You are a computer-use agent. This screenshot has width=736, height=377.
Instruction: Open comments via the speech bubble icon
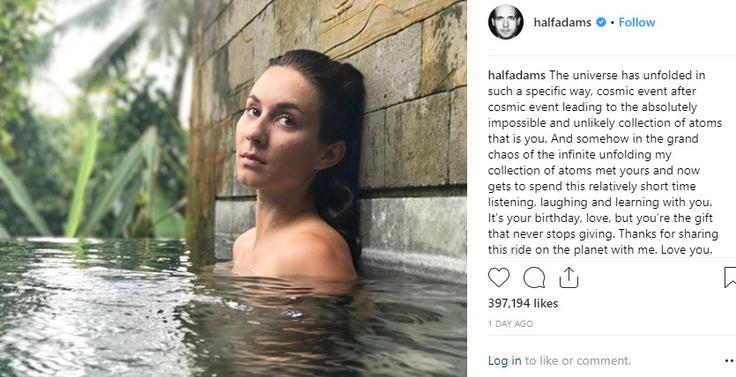[x=534, y=277]
